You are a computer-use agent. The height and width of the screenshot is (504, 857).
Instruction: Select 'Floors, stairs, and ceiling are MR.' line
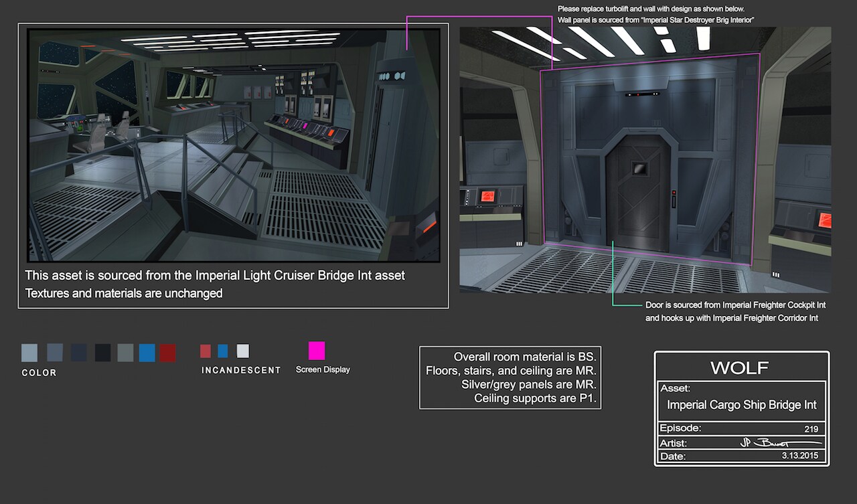pyautogui.click(x=511, y=371)
